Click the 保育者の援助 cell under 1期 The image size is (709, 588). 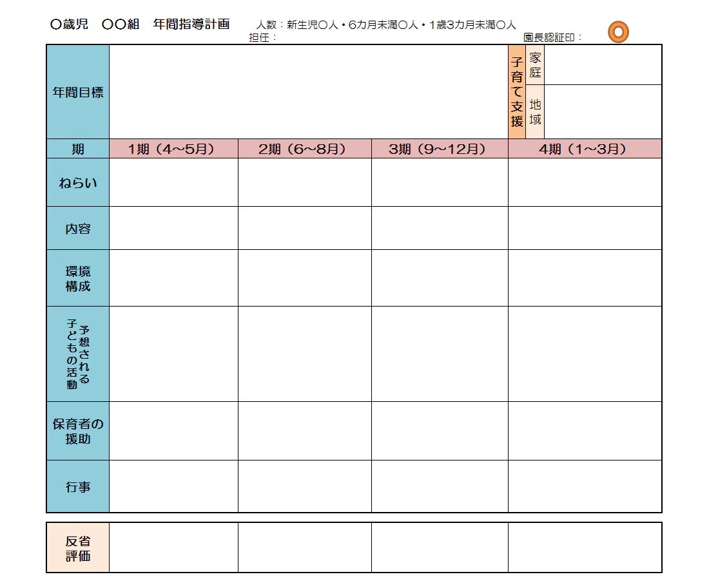click(173, 431)
